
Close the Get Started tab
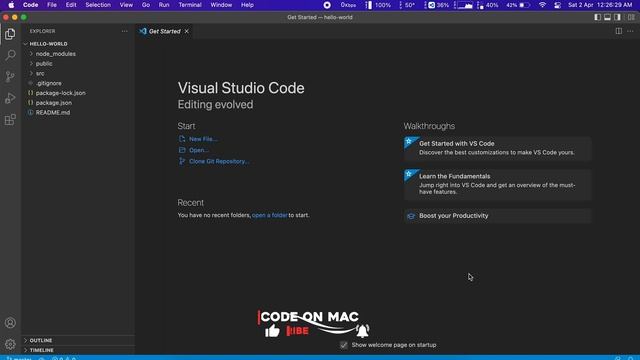click(187, 31)
